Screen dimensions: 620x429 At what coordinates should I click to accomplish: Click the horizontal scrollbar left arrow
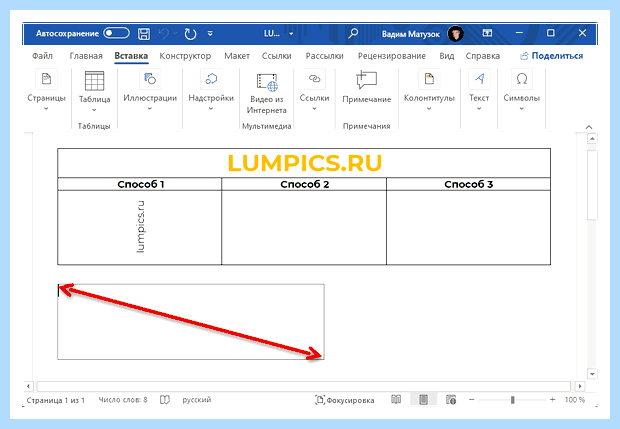tap(28, 386)
